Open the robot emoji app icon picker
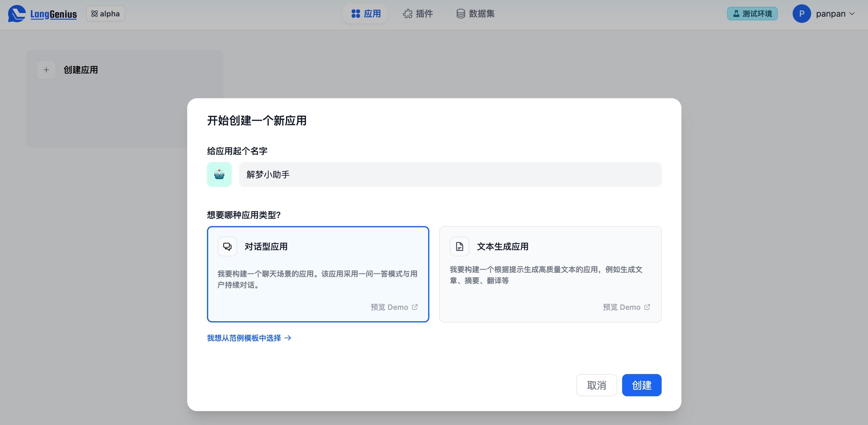 click(219, 175)
